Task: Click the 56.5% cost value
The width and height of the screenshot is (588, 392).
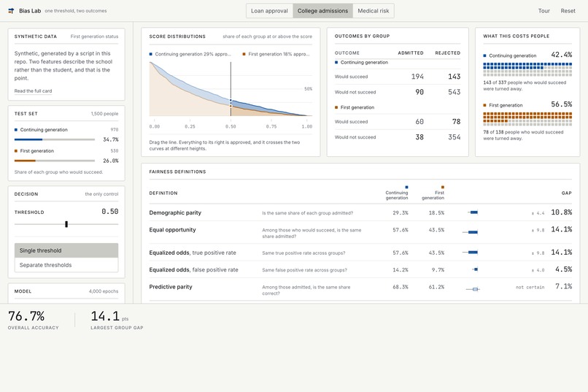Action: tap(562, 104)
